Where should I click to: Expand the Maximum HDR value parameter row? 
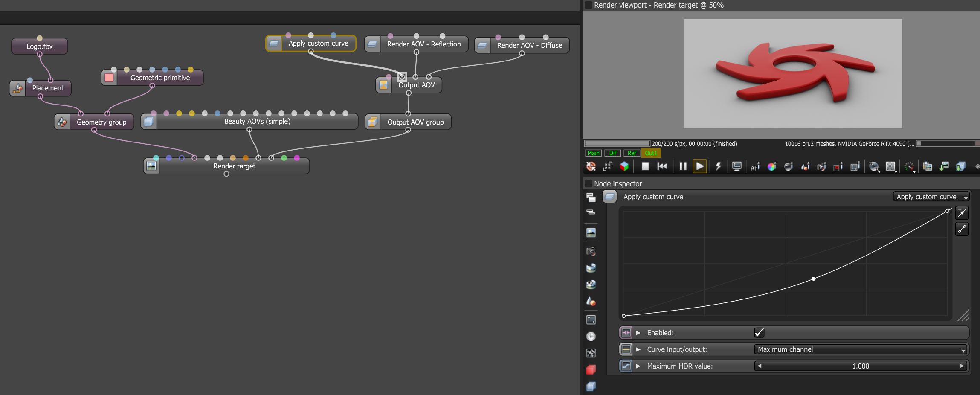(x=638, y=366)
